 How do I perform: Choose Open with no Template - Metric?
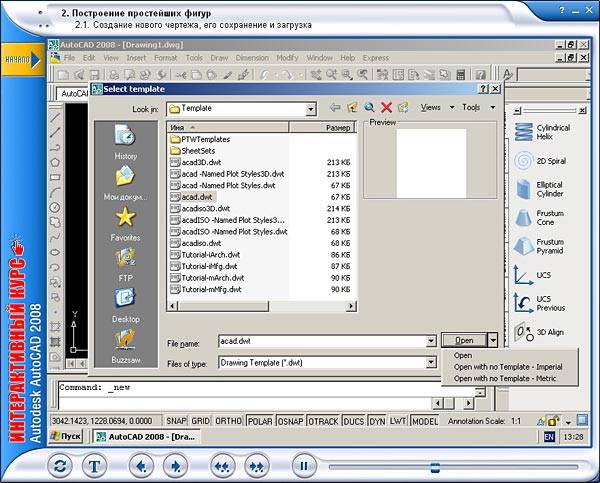point(505,378)
